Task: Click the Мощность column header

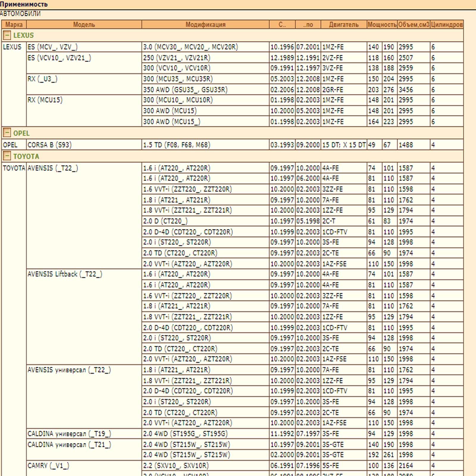Action: (x=382, y=25)
